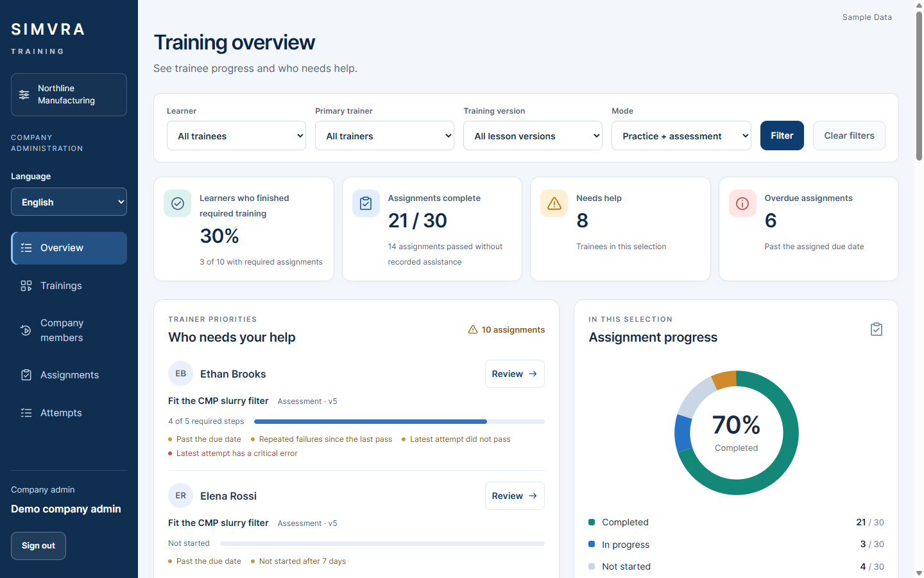
Task: Click the warning triangle icon on Needs help card
Action: 554,204
